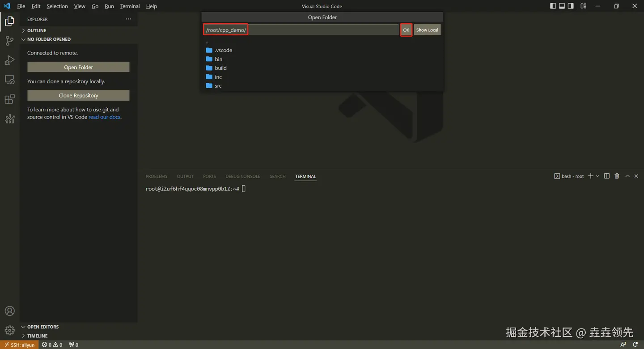Viewport: 644px width, 349px height.
Task: Open the Go menu
Action: pos(95,6)
